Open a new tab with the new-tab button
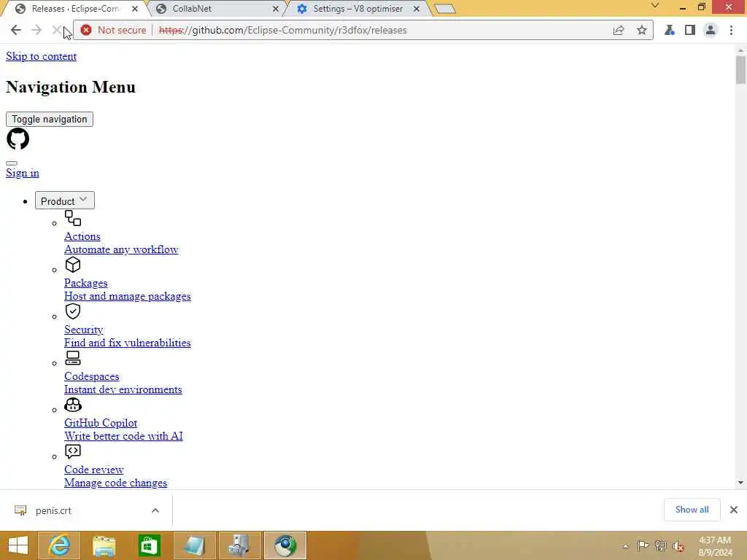The height and width of the screenshot is (560, 747). pyautogui.click(x=445, y=9)
